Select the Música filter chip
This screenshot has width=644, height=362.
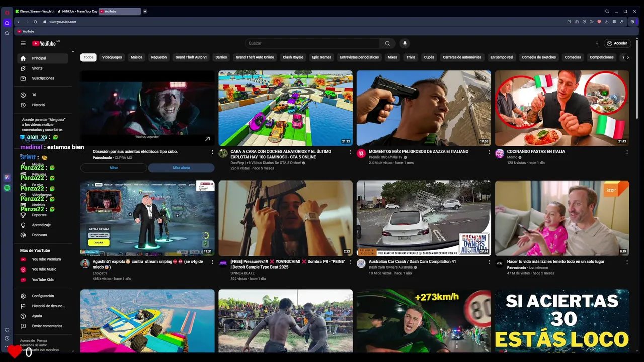[137, 57]
